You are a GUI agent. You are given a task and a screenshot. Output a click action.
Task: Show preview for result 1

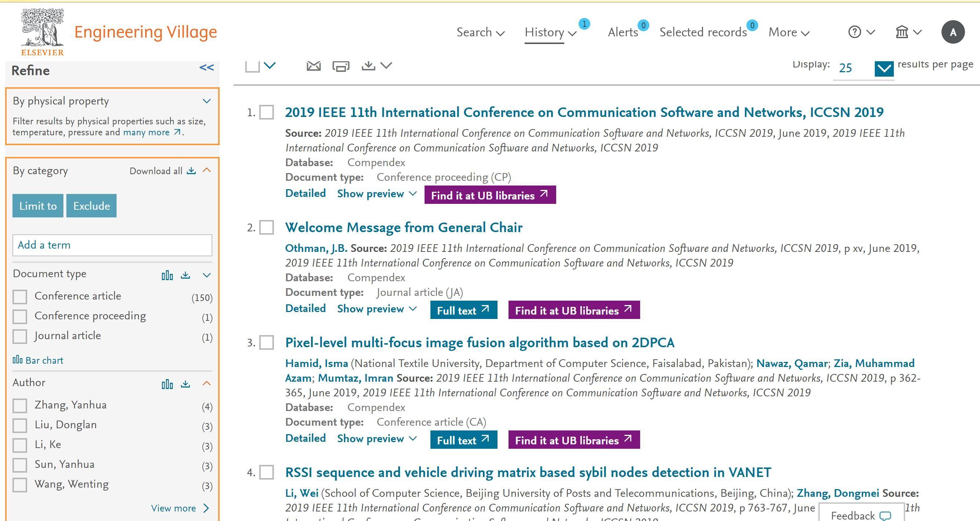[377, 194]
